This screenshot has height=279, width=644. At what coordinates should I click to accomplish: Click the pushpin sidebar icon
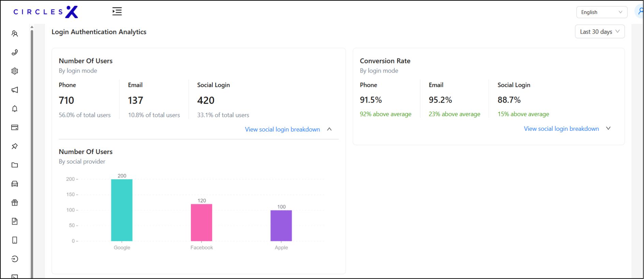(15, 146)
